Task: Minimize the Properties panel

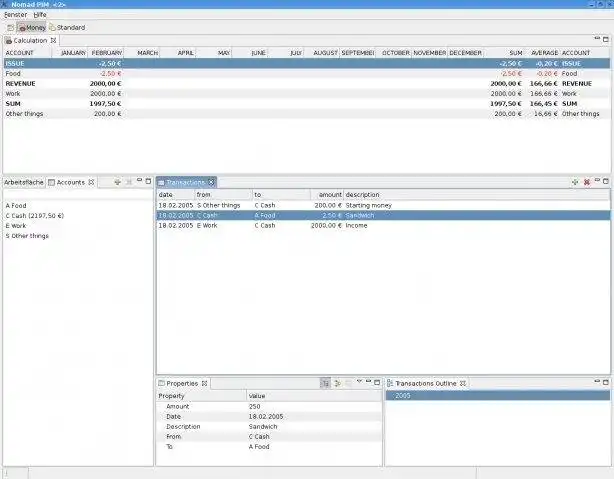Action: point(368,381)
